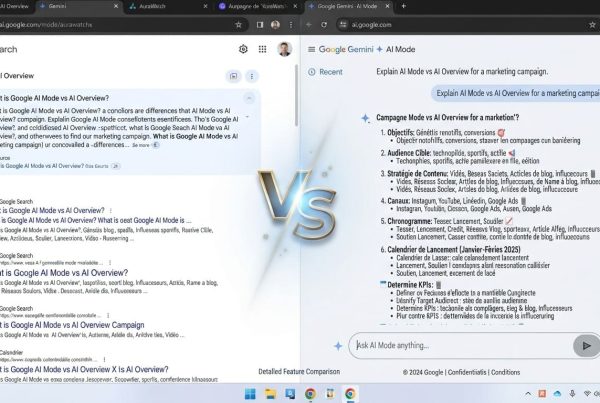The image size is (600, 403).
Task: Open the AI Overview layout icon button
Action: tap(233, 76)
